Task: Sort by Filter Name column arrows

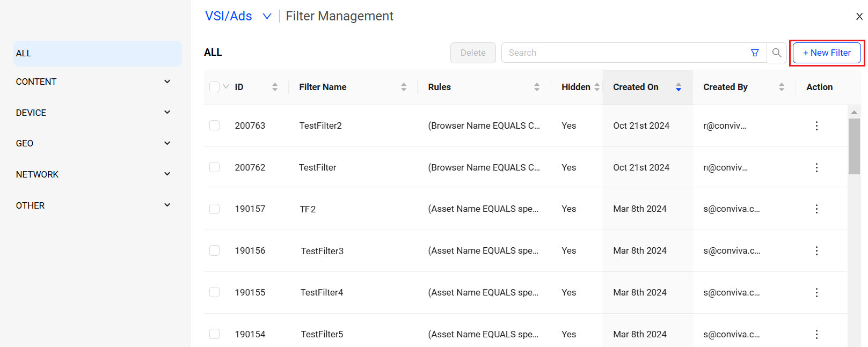Action: (x=403, y=87)
